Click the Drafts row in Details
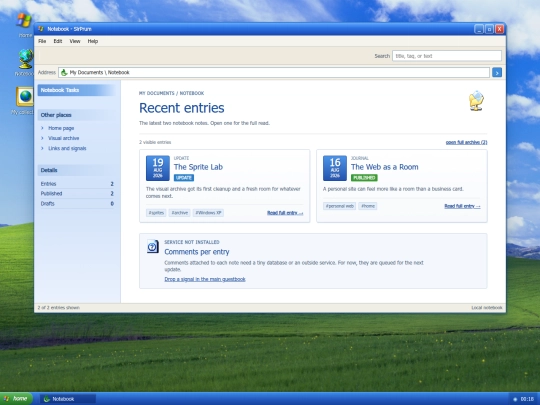The height and width of the screenshot is (405, 540). click(x=77, y=204)
